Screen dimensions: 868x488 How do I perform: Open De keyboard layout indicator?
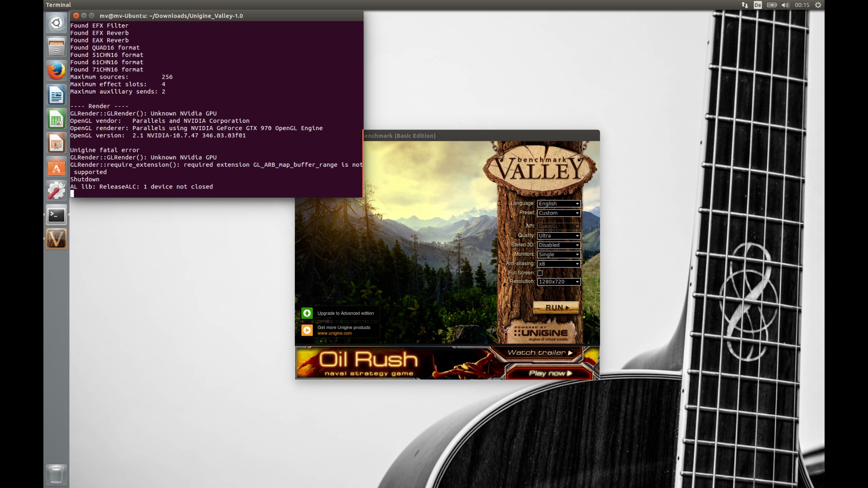pos(758,5)
